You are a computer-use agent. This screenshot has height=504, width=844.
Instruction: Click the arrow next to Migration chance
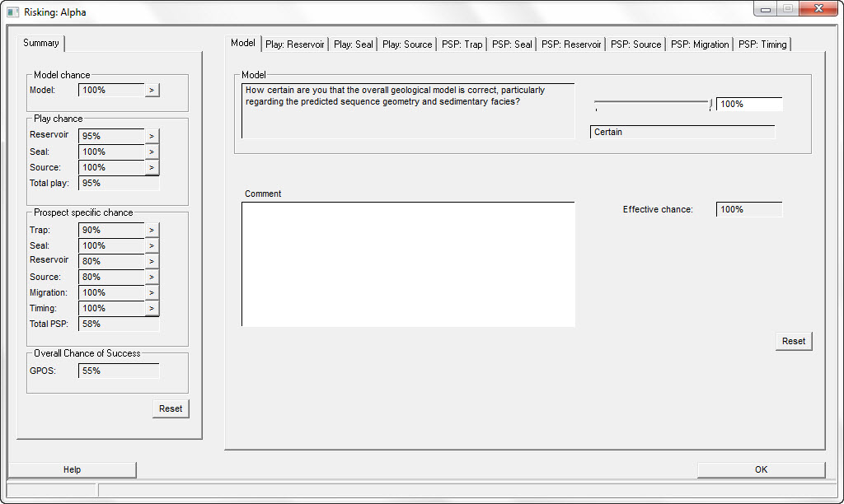point(152,292)
